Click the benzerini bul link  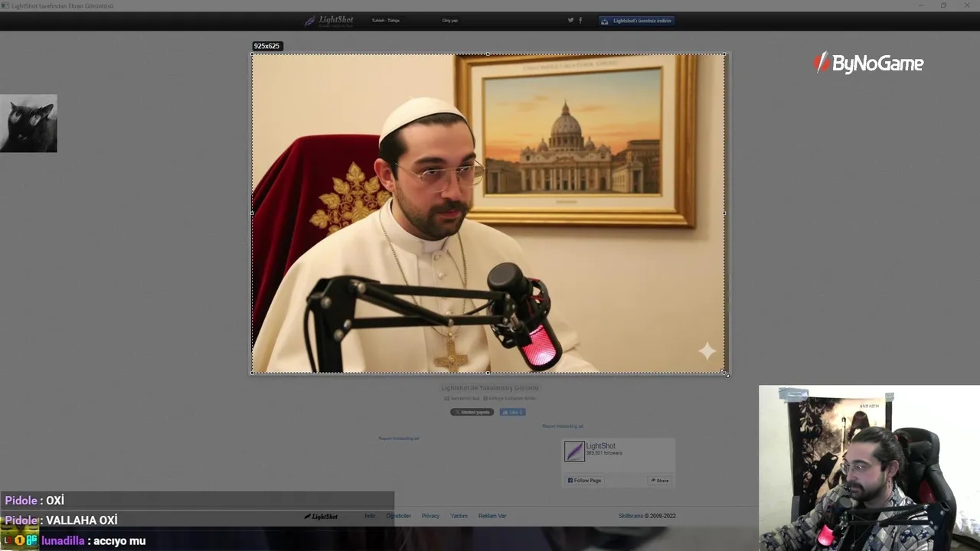(x=462, y=398)
